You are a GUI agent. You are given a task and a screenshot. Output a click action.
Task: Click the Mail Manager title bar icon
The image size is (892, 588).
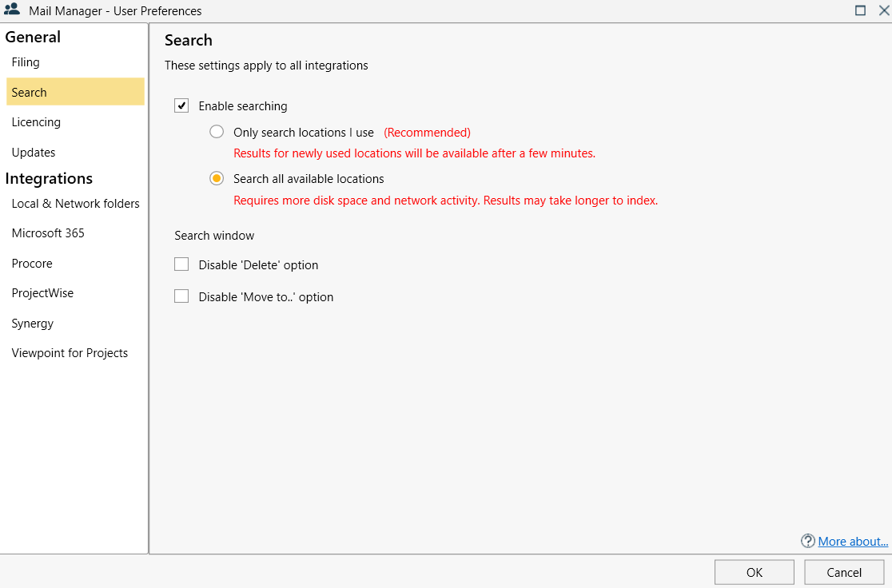(x=11, y=10)
